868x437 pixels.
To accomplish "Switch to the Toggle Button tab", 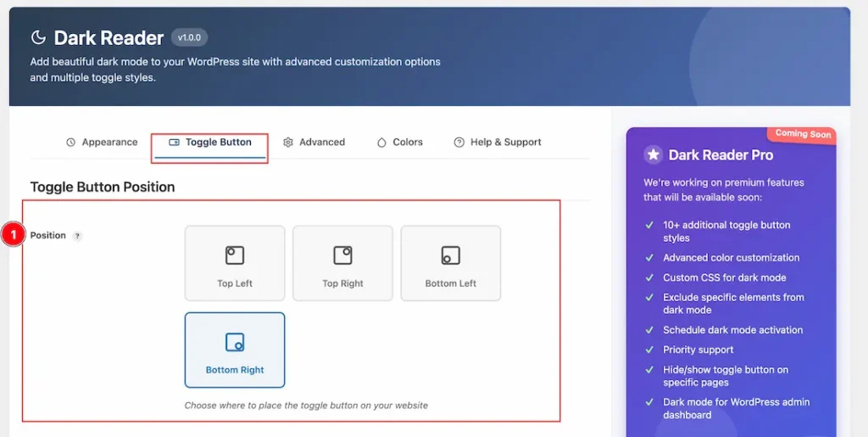I will [210, 143].
